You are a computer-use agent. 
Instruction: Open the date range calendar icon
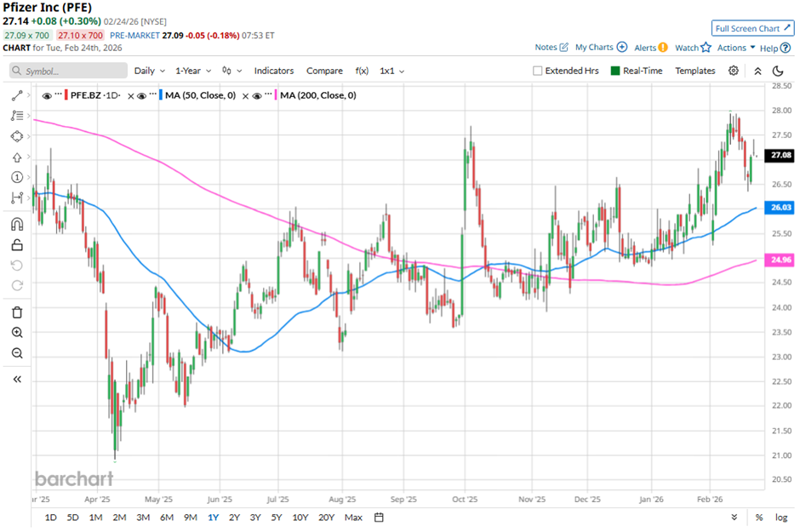379,518
